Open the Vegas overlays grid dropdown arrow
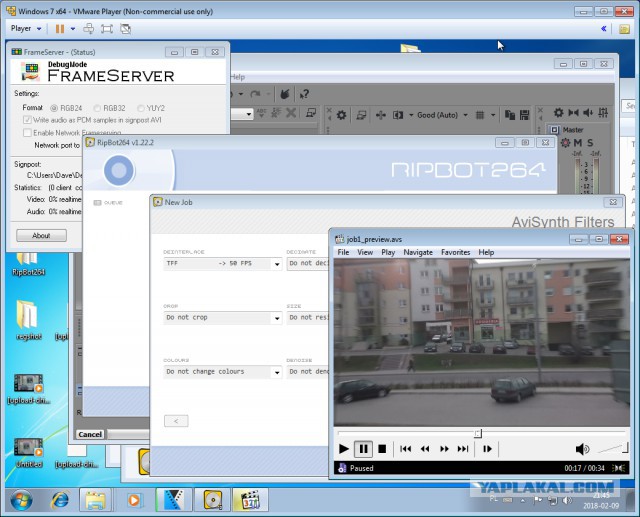This screenshot has width=640, height=517. [493, 115]
